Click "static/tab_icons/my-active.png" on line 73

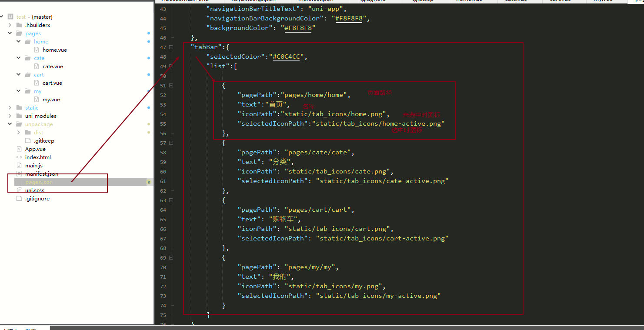point(378,296)
